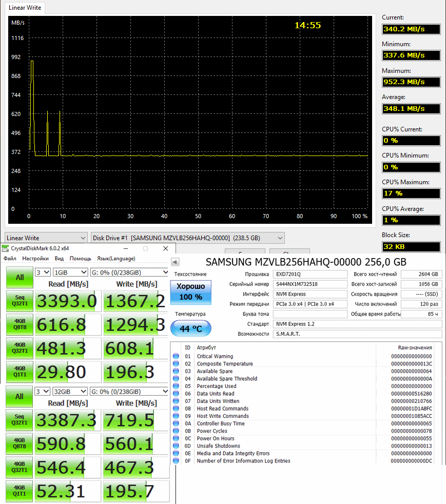
Task: Click the status orb for Unsafe Shutdowns
Action: [x=176, y=446]
